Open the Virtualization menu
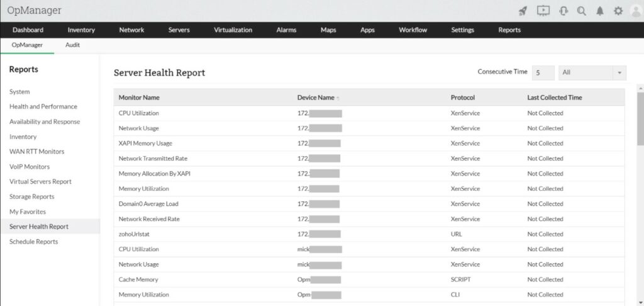The height and width of the screenshot is (306, 644). point(233,30)
